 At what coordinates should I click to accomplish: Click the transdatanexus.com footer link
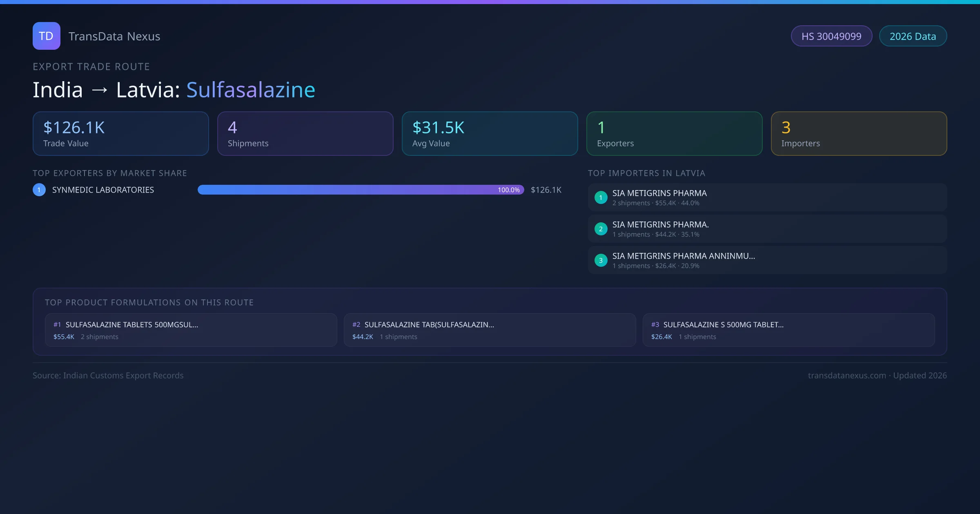coord(846,375)
